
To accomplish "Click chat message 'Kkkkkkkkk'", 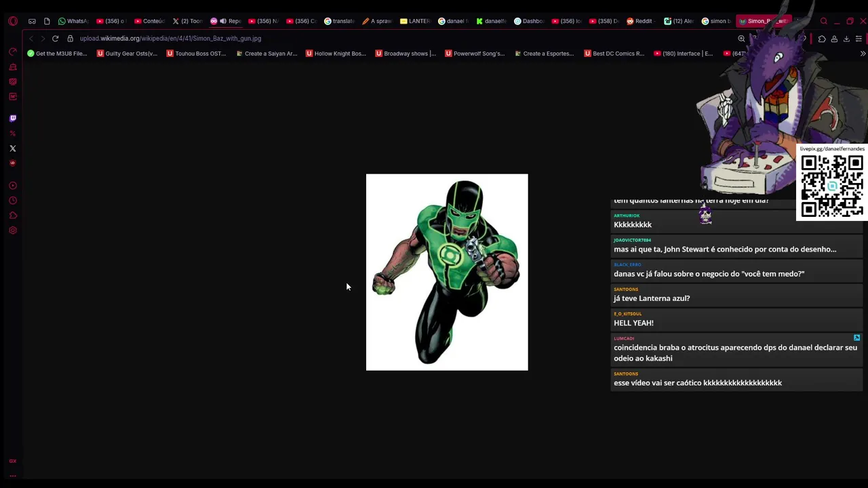I will coord(633,225).
